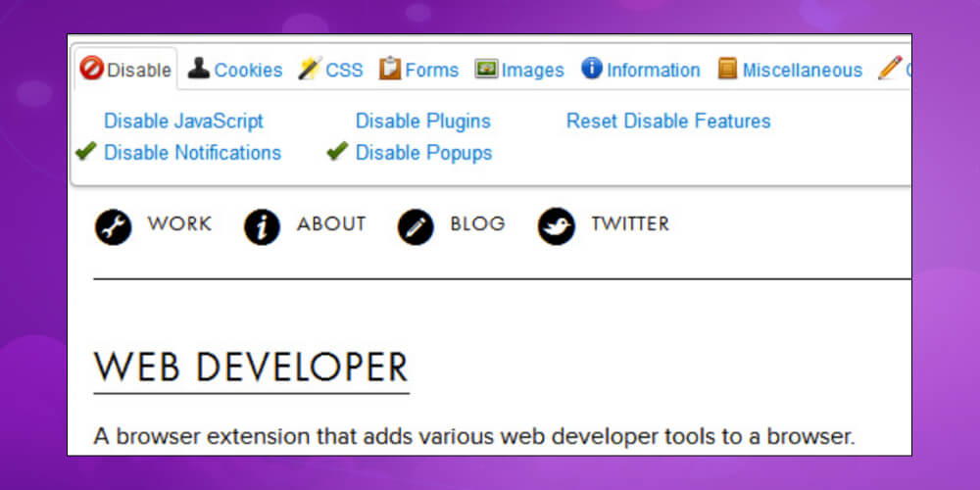Image resolution: width=980 pixels, height=490 pixels.
Task: Click the pencil icon after Miscellaneous
Action: tap(890, 69)
